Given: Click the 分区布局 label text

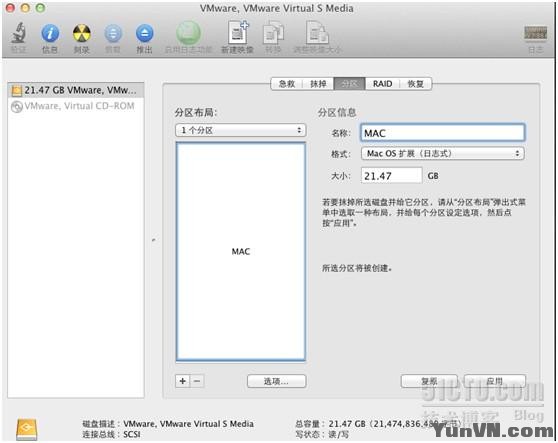Looking at the screenshot, I should click(x=196, y=112).
